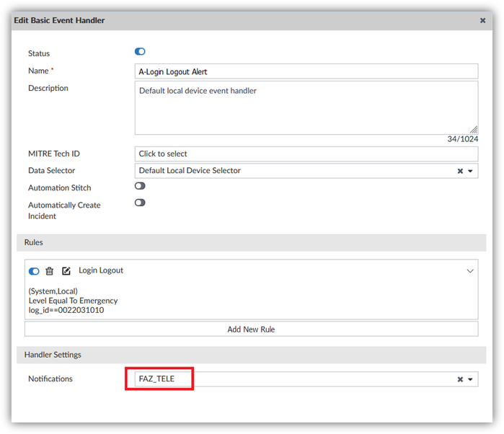504x434 pixels.
Task: Open the Notifications dropdown arrow
Action: 470,379
